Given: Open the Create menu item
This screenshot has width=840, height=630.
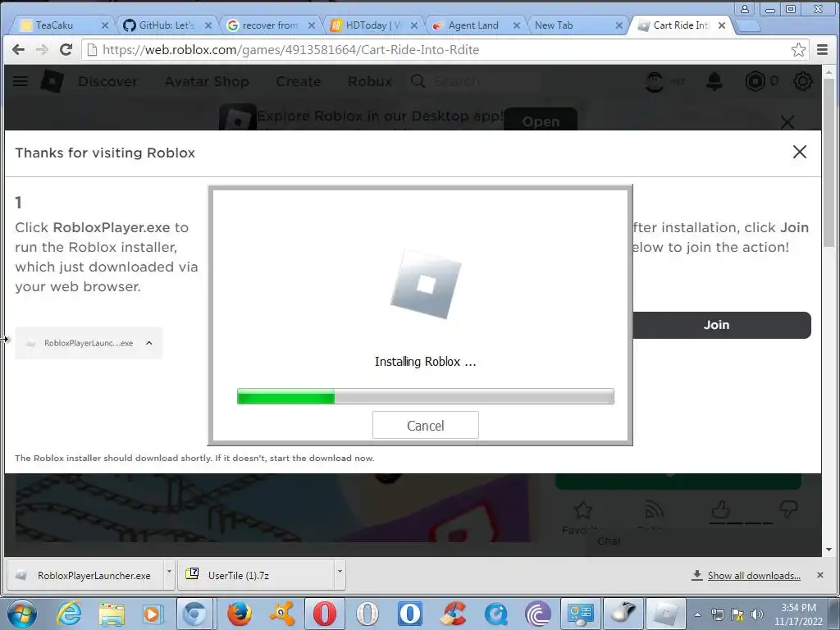Looking at the screenshot, I should 299,81.
